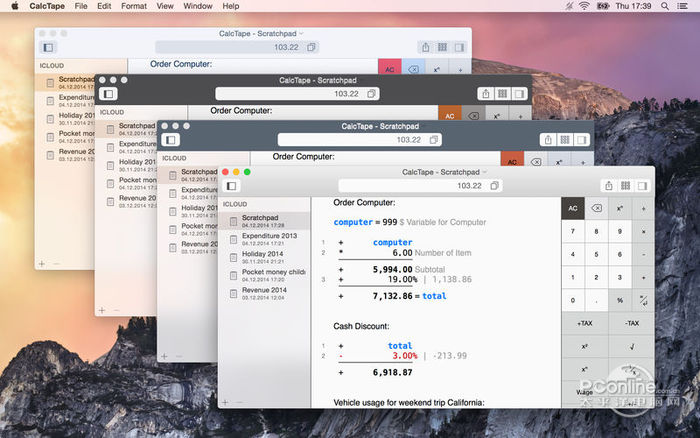Image resolution: width=700 pixels, height=438 pixels.
Task: Open the File menu
Action: point(81,6)
